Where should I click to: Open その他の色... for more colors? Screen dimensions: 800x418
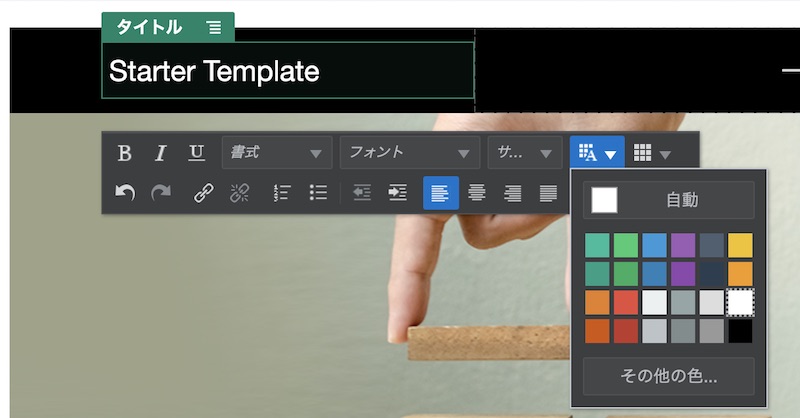669,377
